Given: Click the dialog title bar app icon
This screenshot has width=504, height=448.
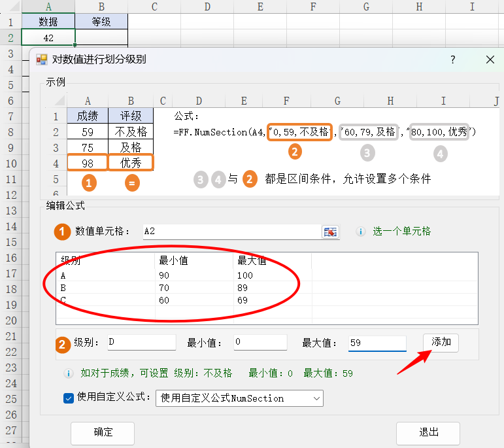Looking at the screenshot, I should tap(42, 60).
